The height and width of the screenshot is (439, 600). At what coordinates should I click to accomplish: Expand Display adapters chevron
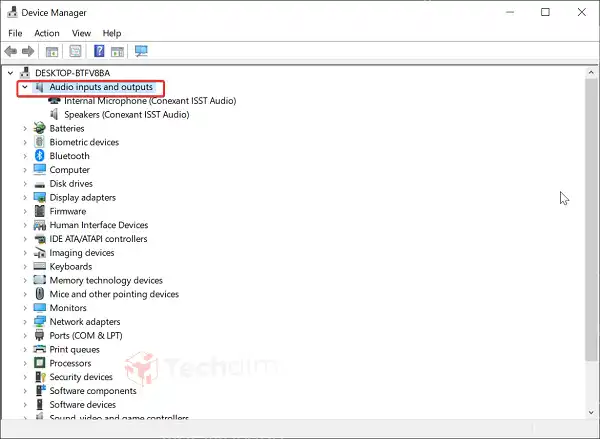point(25,197)
